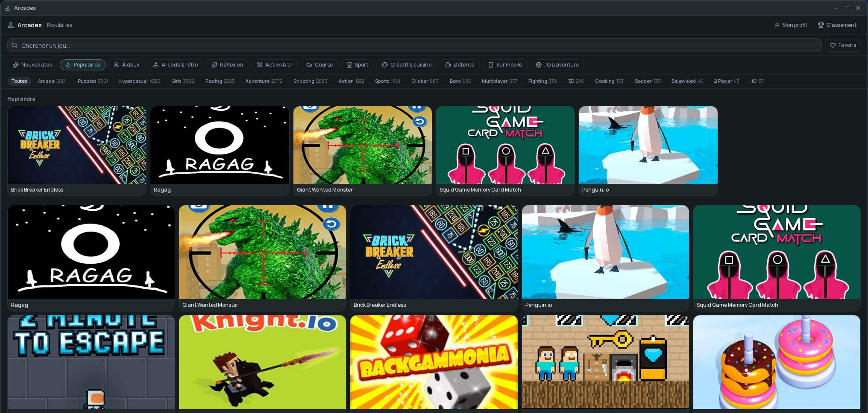The image size is (868, 413).
Task: Click the two-player icon in À deux
Action: pyautogui.click(x=117, y=65)
